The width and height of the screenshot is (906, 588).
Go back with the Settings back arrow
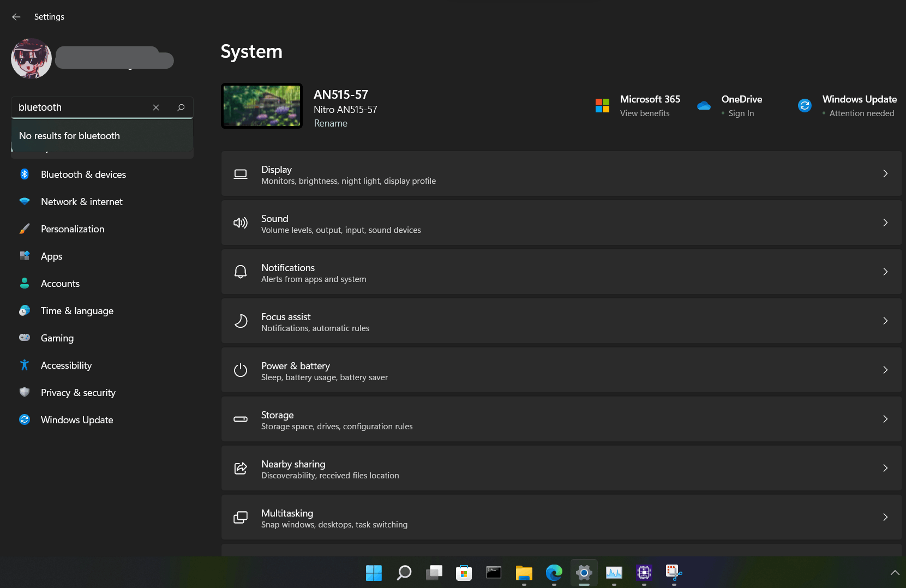click(x=16, y=17)
